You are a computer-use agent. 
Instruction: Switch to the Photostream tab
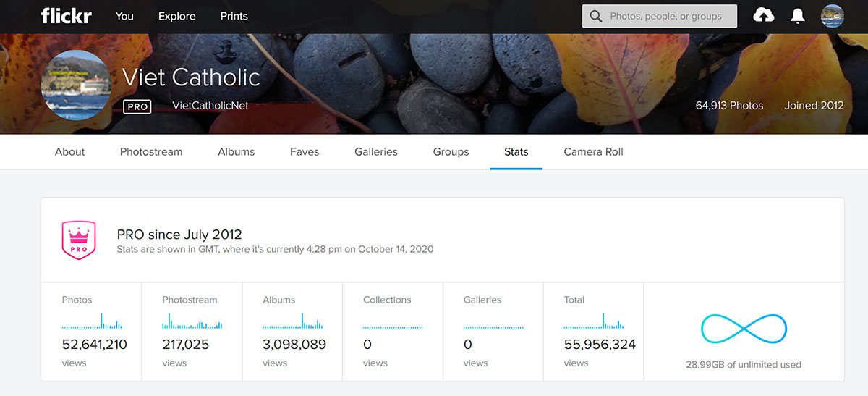[x=151, y=152]
